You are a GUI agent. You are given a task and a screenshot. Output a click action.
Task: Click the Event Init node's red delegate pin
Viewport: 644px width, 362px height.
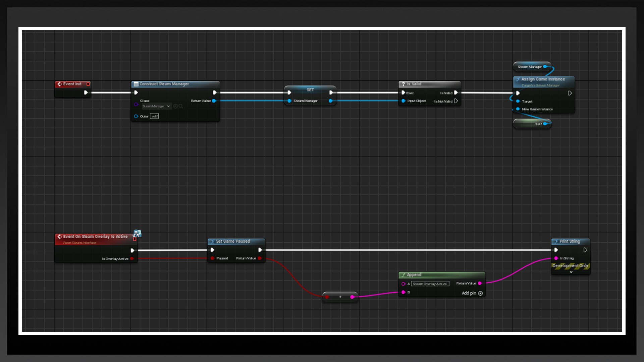coord(88,84)
